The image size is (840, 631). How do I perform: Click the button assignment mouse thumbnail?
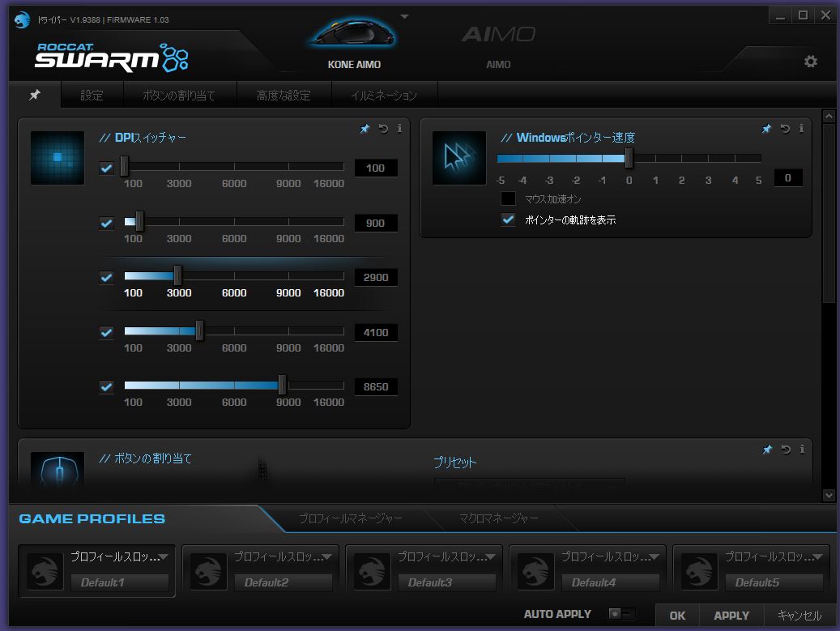(58, 470)
